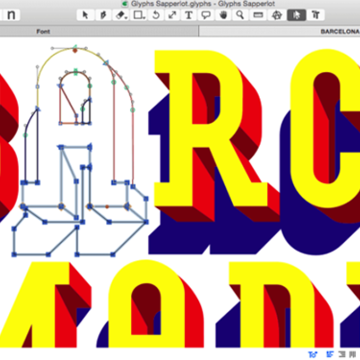This screenshot has height=360, width=360.
Task: Click the highlighted dark cursor tool
Action: (x=297, y=15)
